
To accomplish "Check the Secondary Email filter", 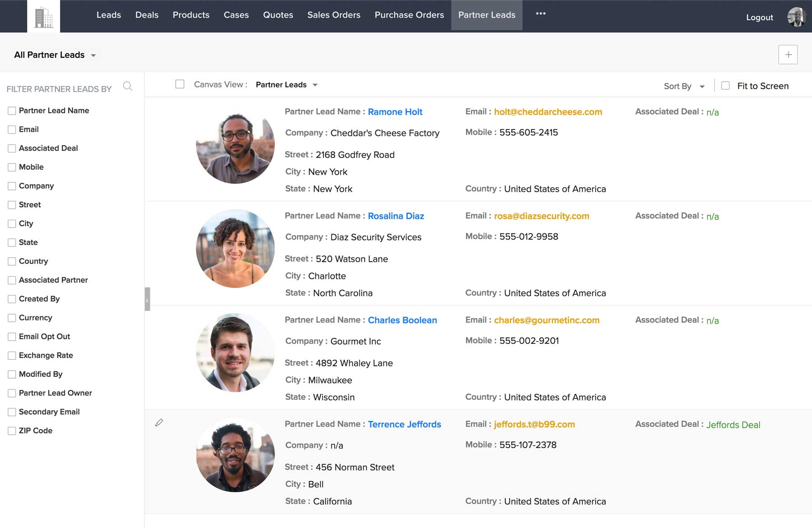I will tap(12, 412).
